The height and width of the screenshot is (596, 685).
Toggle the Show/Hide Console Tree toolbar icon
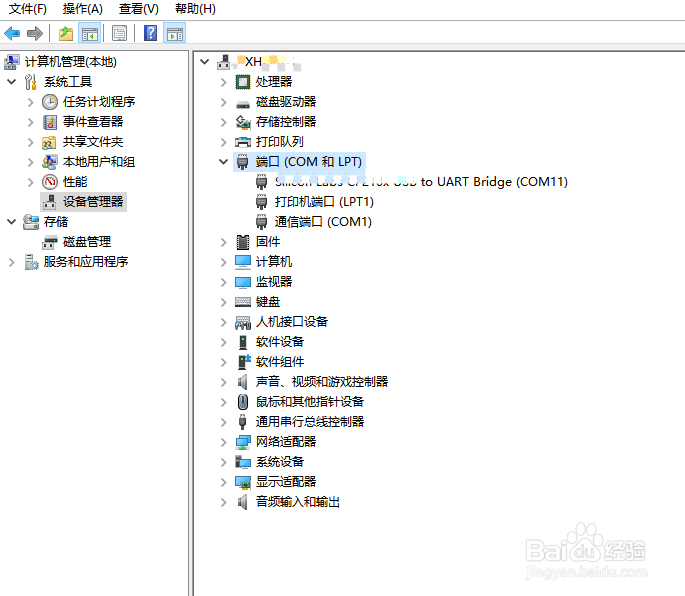click(x=90, y=33)
